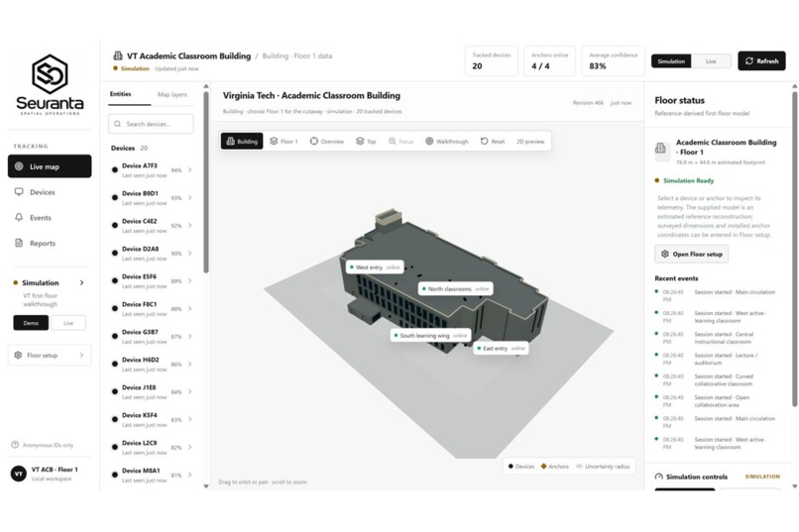
Task: Click the Building · Floor 1 data breadcrumb
Action: click(x=297, y=56)
